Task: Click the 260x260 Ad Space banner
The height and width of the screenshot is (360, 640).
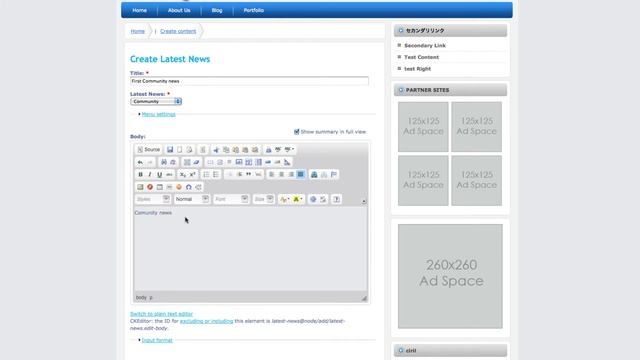Action: (451, 276)
